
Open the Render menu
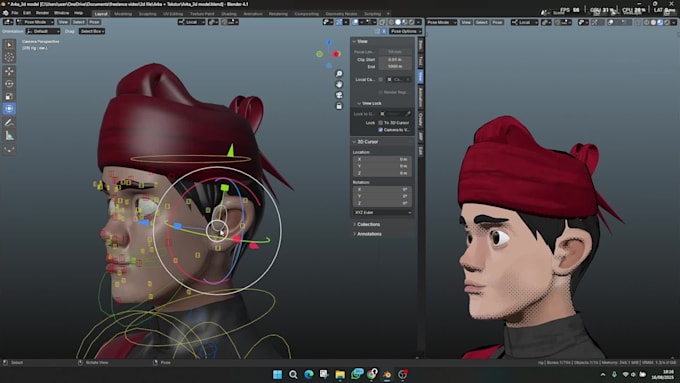pyautogui.click(x=42, y=13)
